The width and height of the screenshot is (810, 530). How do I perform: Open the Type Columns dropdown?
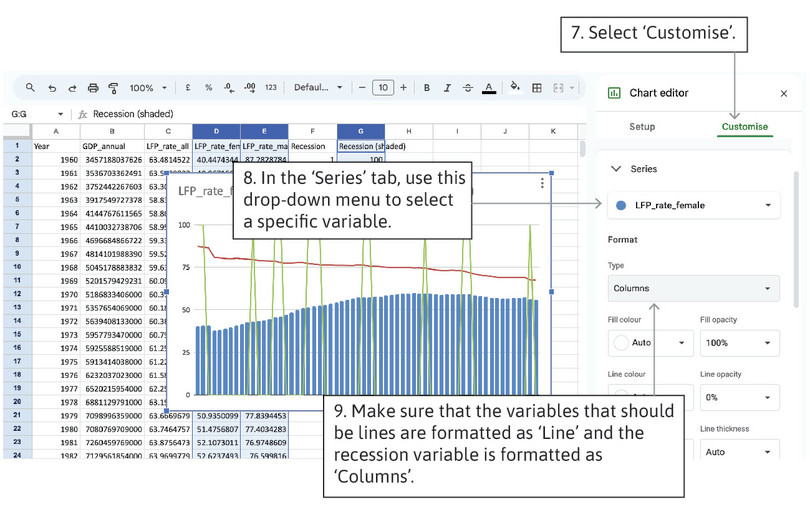click(694, 288)
